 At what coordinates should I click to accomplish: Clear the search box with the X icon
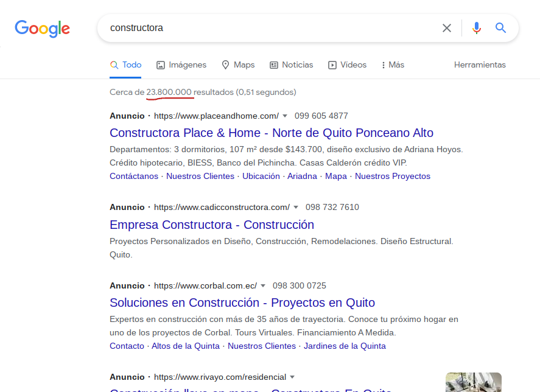click(447, 28)
